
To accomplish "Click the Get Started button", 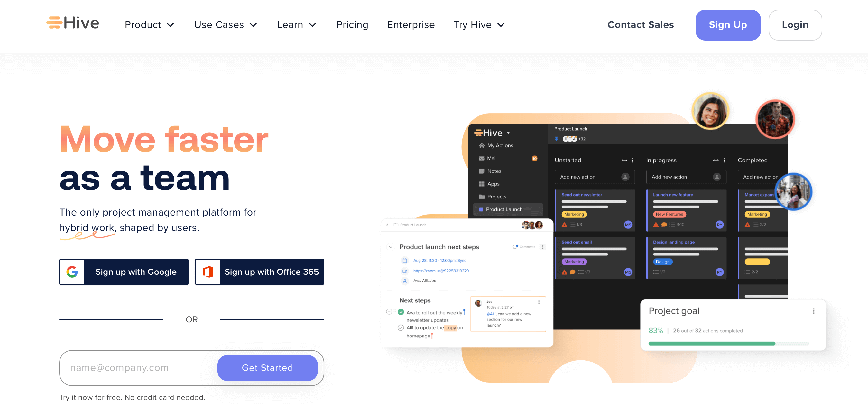I will click(x=267, y=367).
